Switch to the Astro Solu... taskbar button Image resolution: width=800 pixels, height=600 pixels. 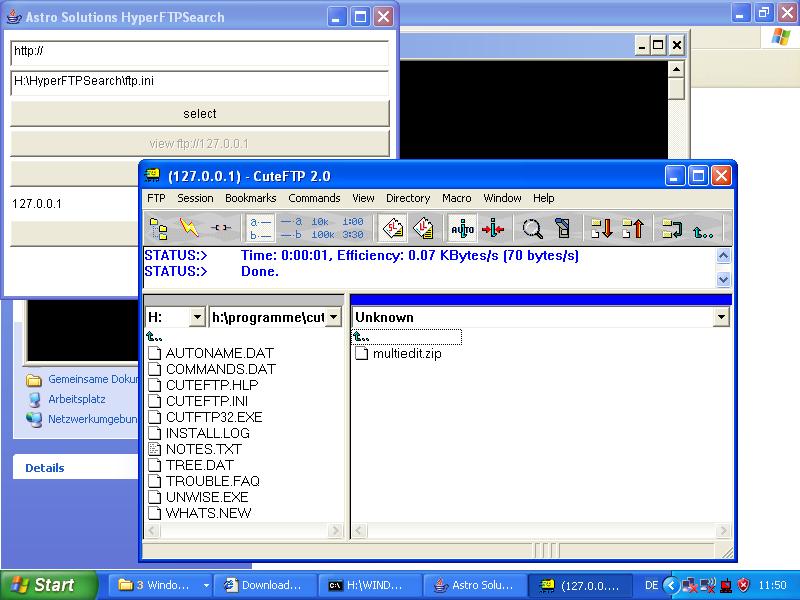[x=476, y=585]
